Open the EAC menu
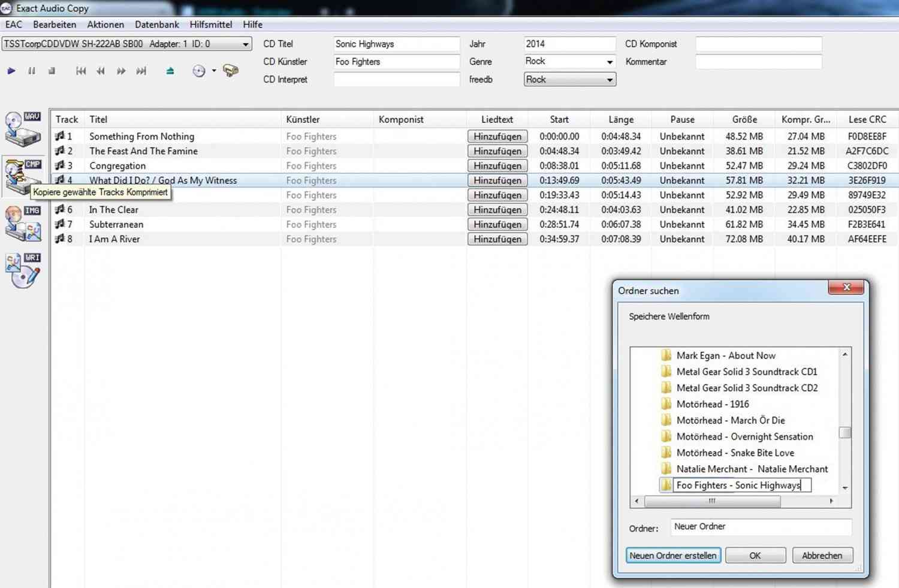Screen dimensions: 899x588 click(14, 25)
